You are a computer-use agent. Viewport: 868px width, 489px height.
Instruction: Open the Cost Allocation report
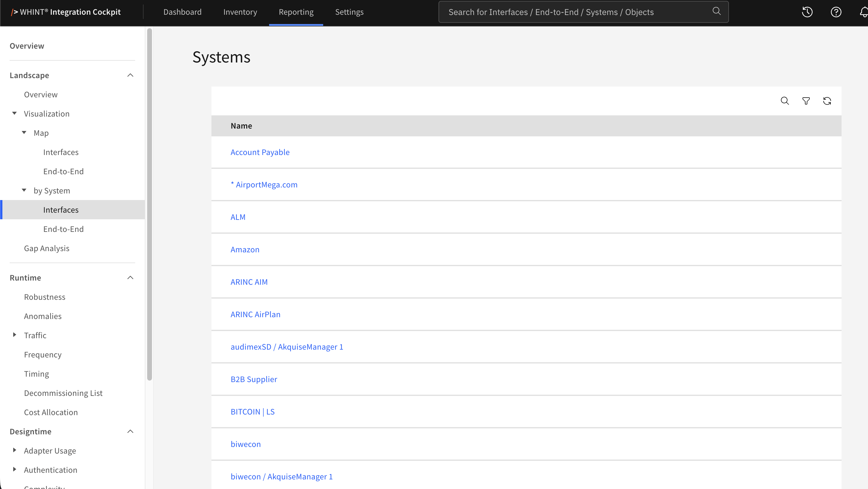click(x=51, y=412)
